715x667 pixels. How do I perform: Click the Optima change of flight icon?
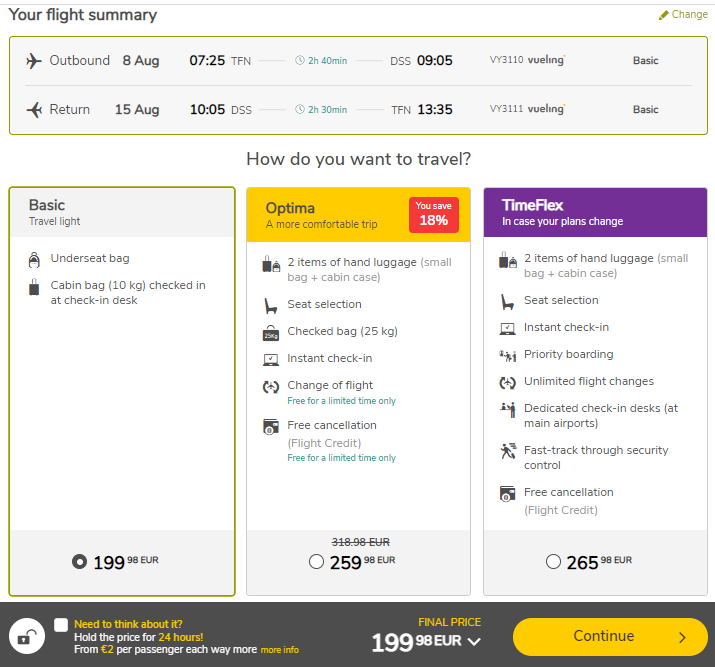[x=271, y=387]
